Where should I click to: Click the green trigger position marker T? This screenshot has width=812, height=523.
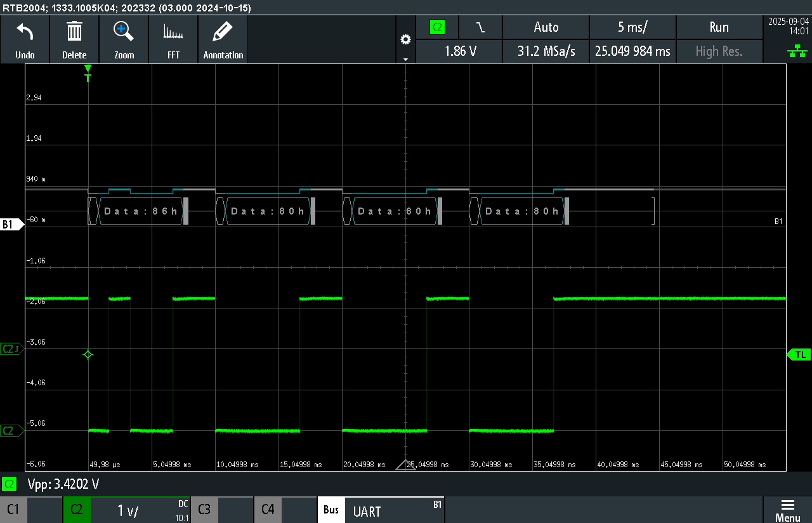point(88,73)
